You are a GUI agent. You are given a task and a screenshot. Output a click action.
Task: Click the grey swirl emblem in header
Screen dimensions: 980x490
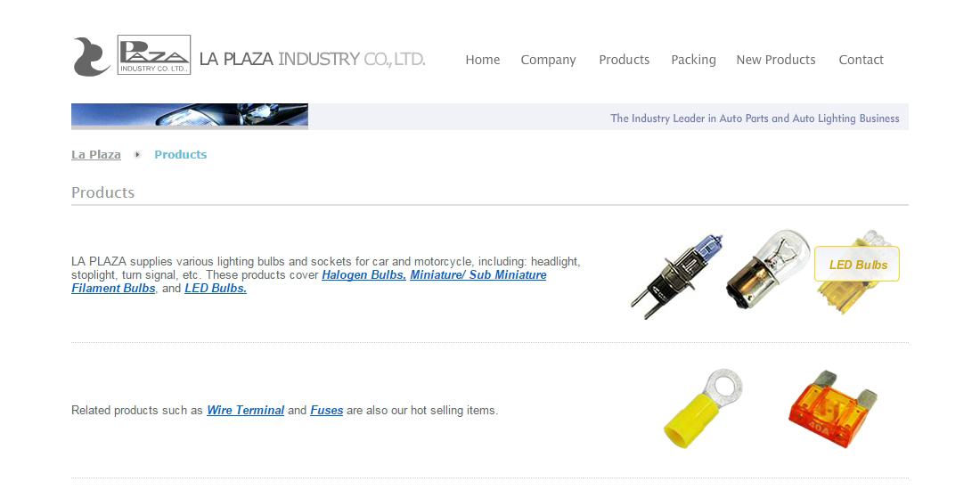coord(91,57)
